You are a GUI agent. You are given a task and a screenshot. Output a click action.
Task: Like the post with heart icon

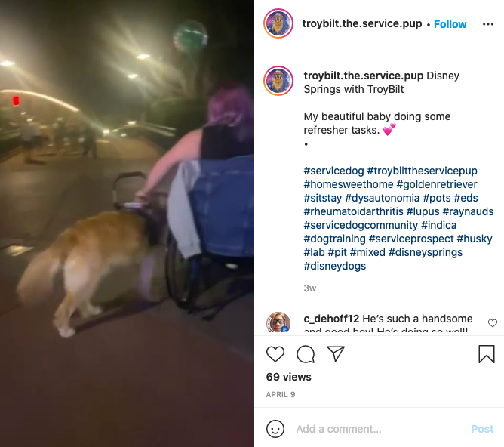(x=275, y=354)
